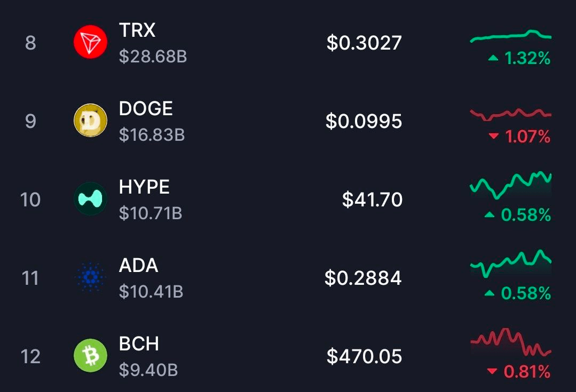
Task: Select the HYPE ticker name
Action: point(144,187)
